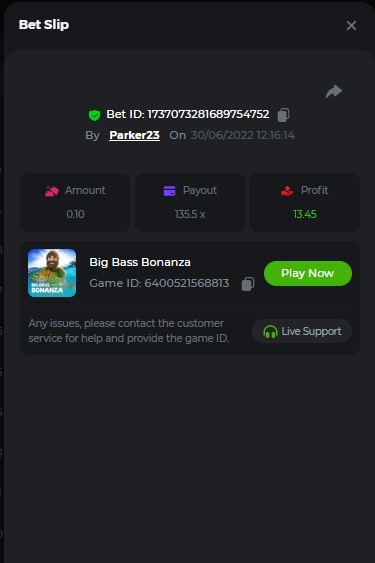Click the Big Bass Bonanza title
375x563 pixels.
click(140, 262)
